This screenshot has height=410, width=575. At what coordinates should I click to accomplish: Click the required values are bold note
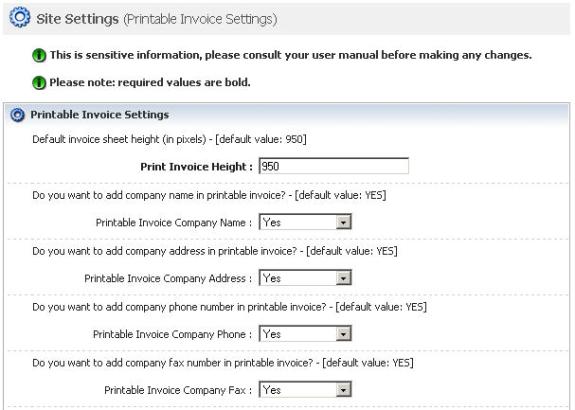coord(150,83)
